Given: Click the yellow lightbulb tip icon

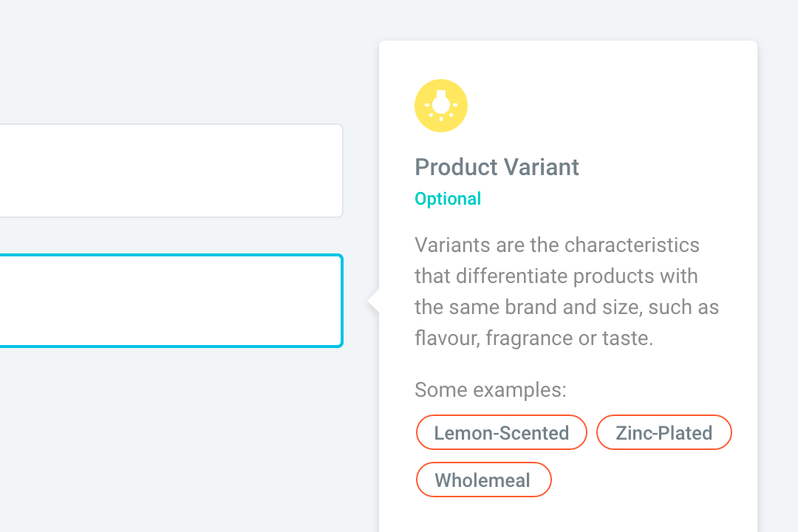Looking at the screenshot, I should pyautogui.click(x=440, y=106).
